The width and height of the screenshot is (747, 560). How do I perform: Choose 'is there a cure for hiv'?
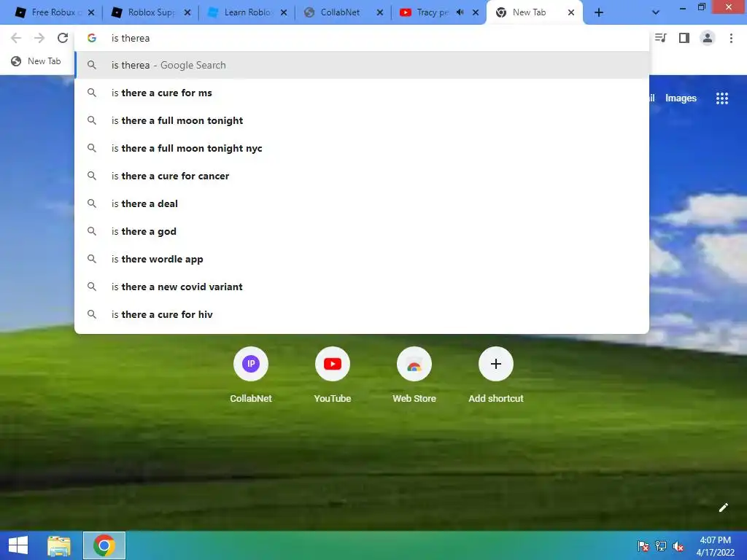tap(362, 314)
